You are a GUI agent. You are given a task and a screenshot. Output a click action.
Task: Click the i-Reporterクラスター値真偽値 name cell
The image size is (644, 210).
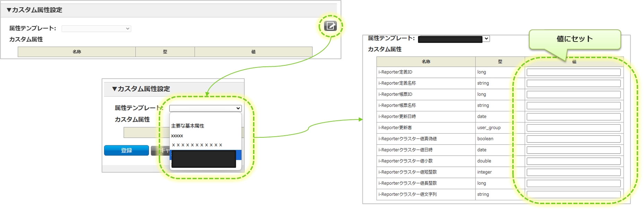point(426,139)
